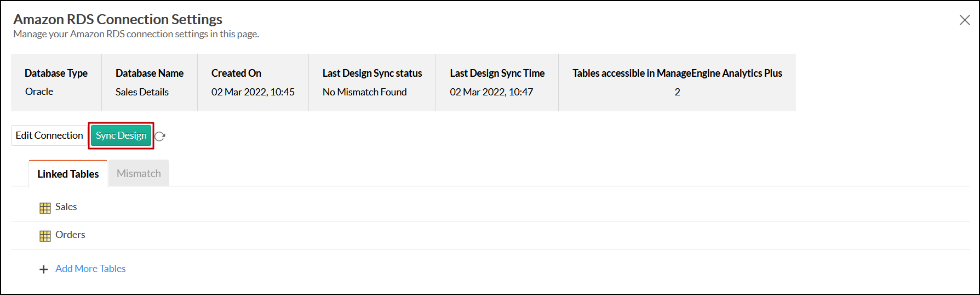The image size is (980, 295).
Task: Close the Amazon RDS Connection Settings dialog
Action: click(x=965, y=20)
